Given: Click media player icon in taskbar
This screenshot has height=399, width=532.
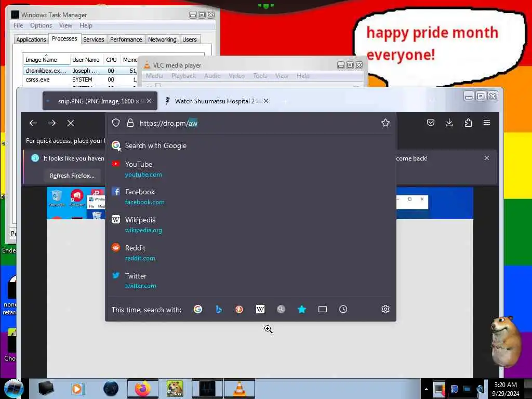Looking at the screenshot, I should [77, 389].
